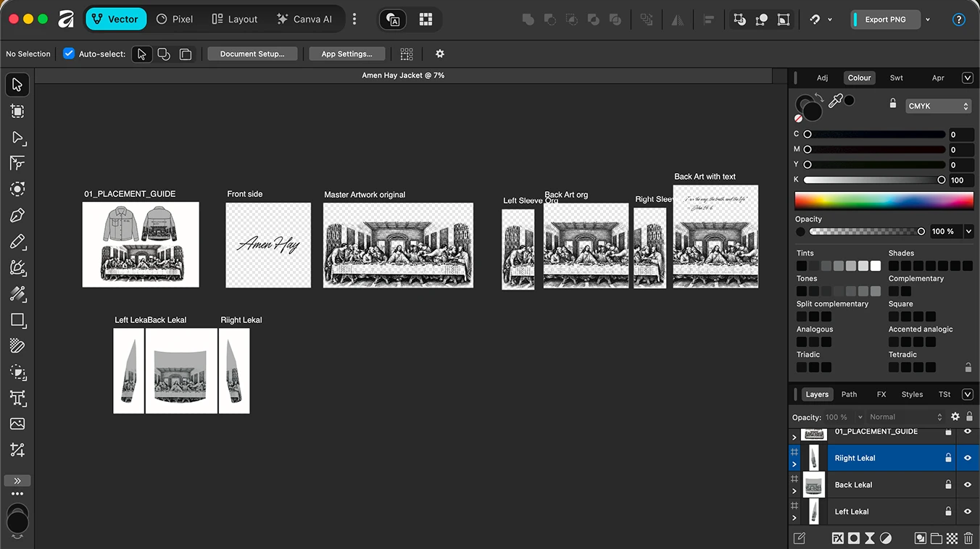The height and width of the screenshot is (549, 980).
Task: Toggle the magnet snapping icon
Action: pos(815,20)
